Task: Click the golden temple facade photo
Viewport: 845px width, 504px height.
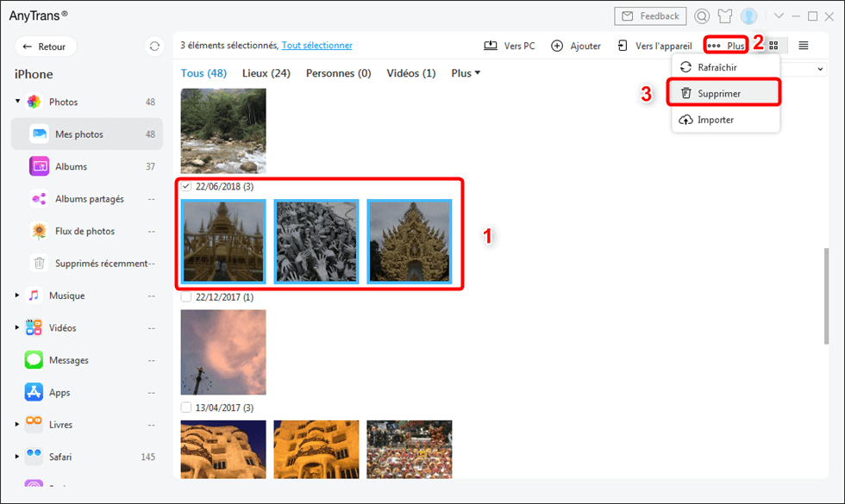Action: point(410,241)
